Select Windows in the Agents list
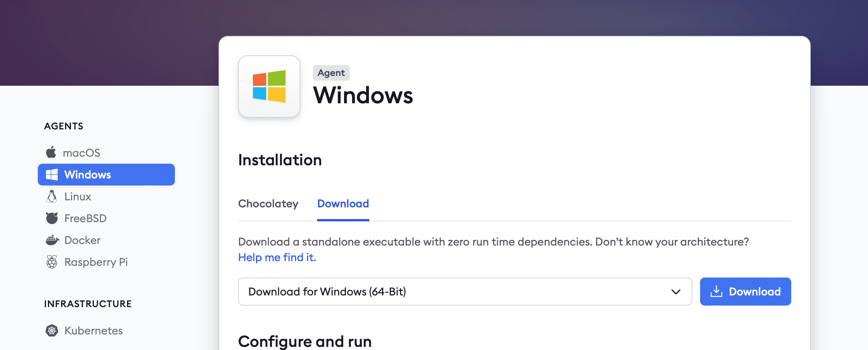 (106, 175)
